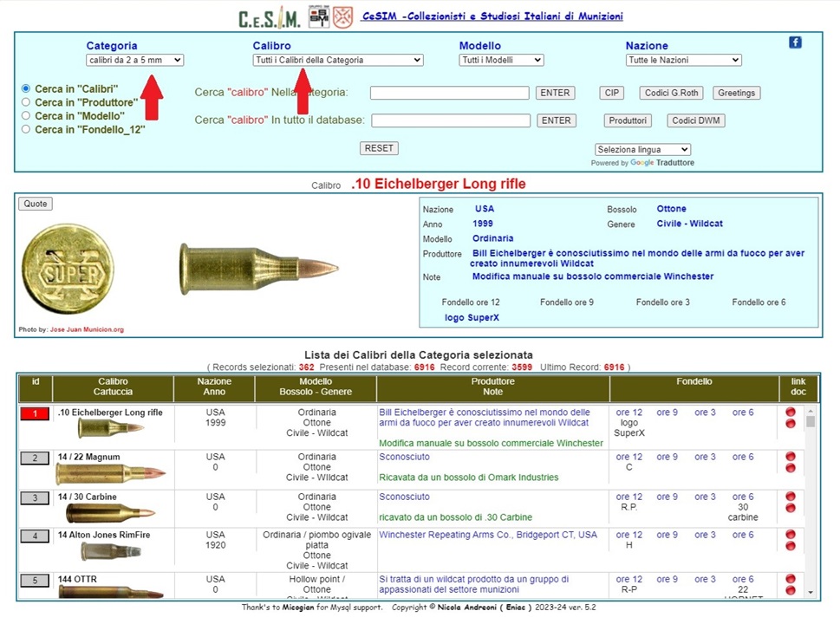Open the Facebook icon link
The image size is (840, 624).
point(795,42)
